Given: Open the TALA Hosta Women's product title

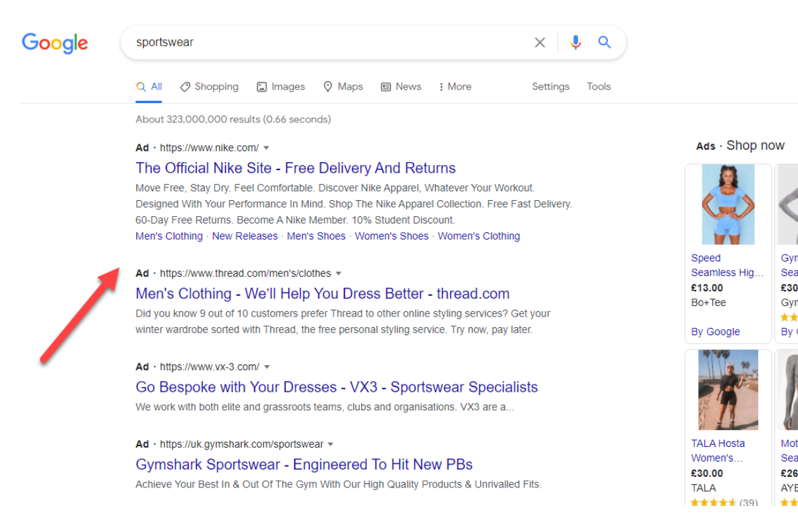Looking at the screenshot, I should click(718, 451).
